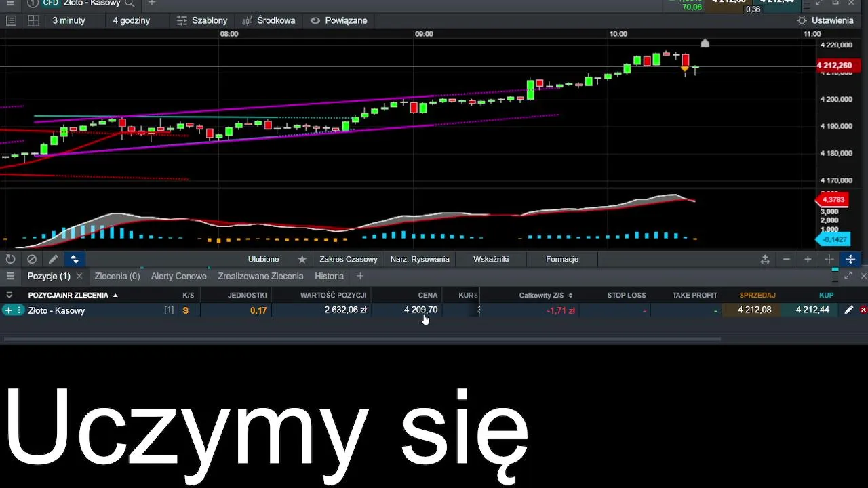Toggle highlighted vertical auto-scale icon
Screen dimensions: 868x488
[x=850, y=259]
